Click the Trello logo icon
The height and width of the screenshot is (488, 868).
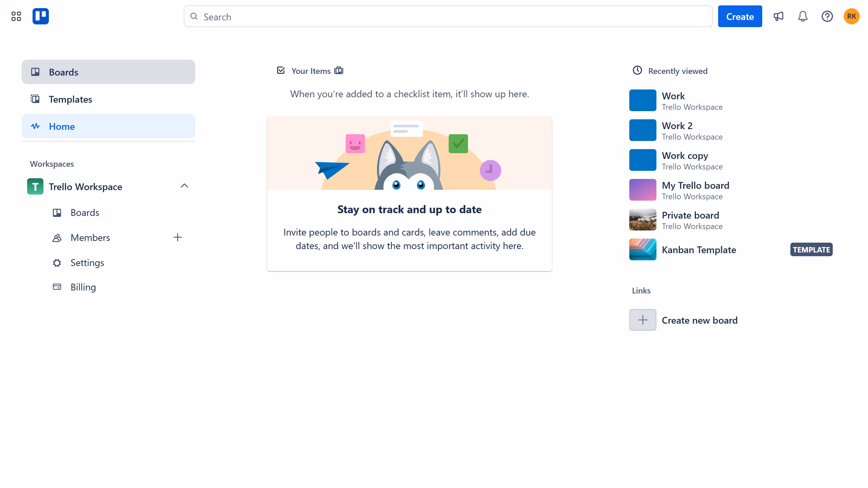pyautogui.click(x=41, y=16)
